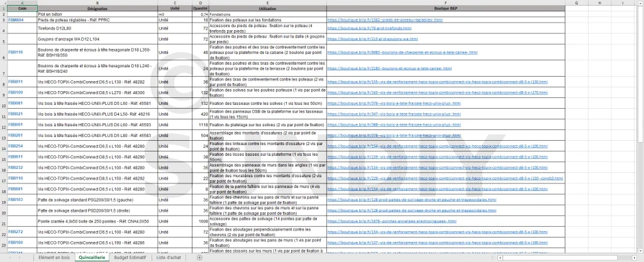Switch to the Elément en bois sheet
This screenshot has height=262, width=644.
tap(54, 258)
